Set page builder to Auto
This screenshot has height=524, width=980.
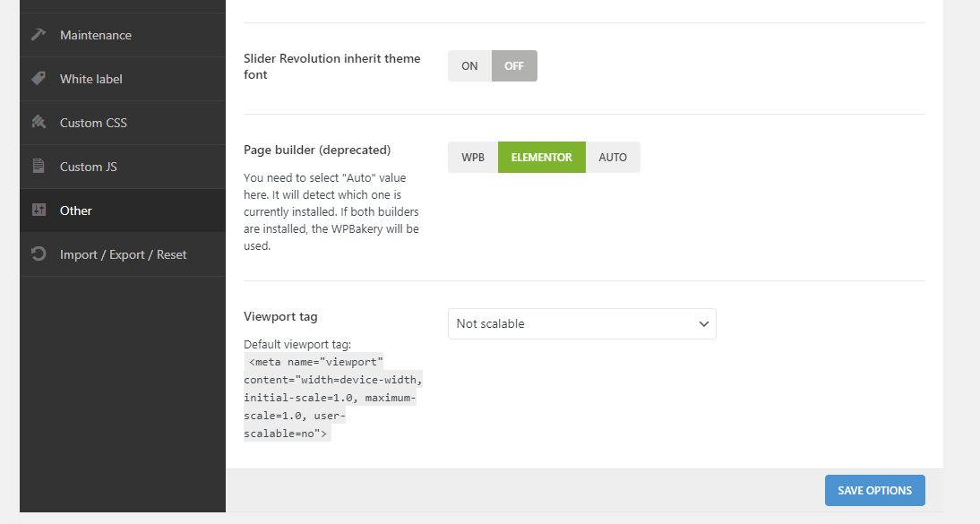[x=613, y=158]
